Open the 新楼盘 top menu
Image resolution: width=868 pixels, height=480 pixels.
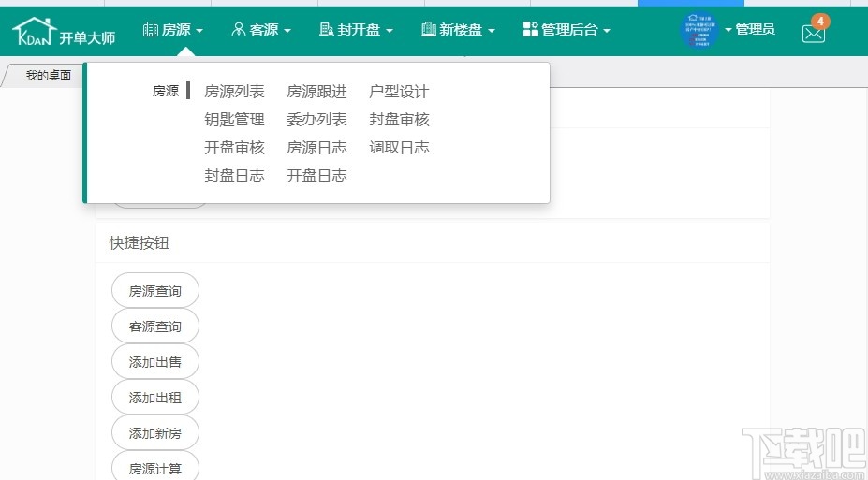coord(459,29)
